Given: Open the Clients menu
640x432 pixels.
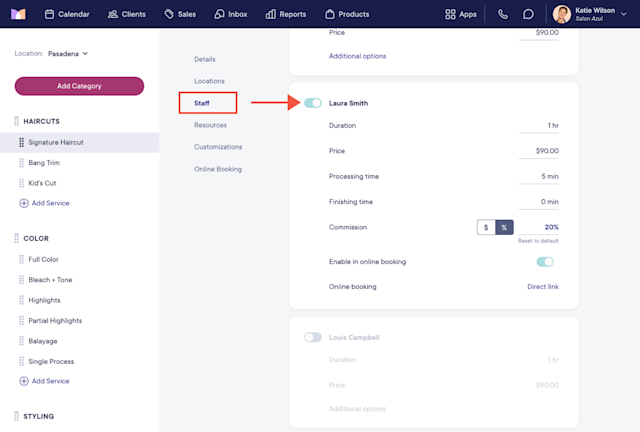Looking at the screenshot, I should 127,14.
